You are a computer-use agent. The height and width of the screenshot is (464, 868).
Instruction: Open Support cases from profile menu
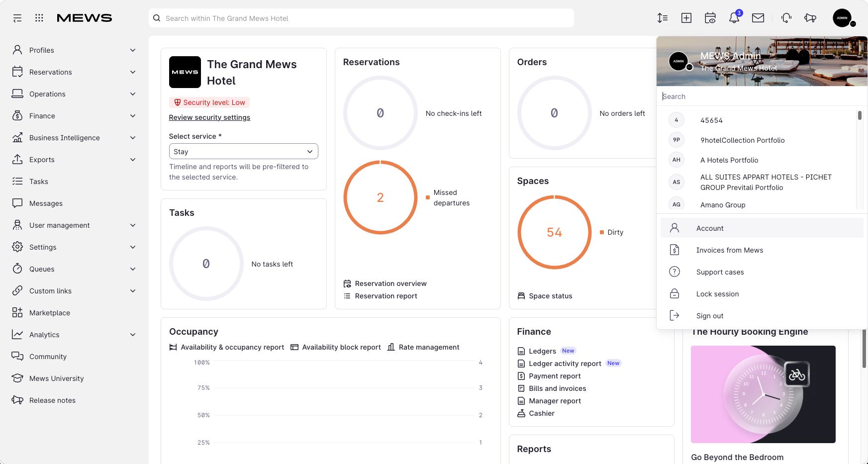762,272
